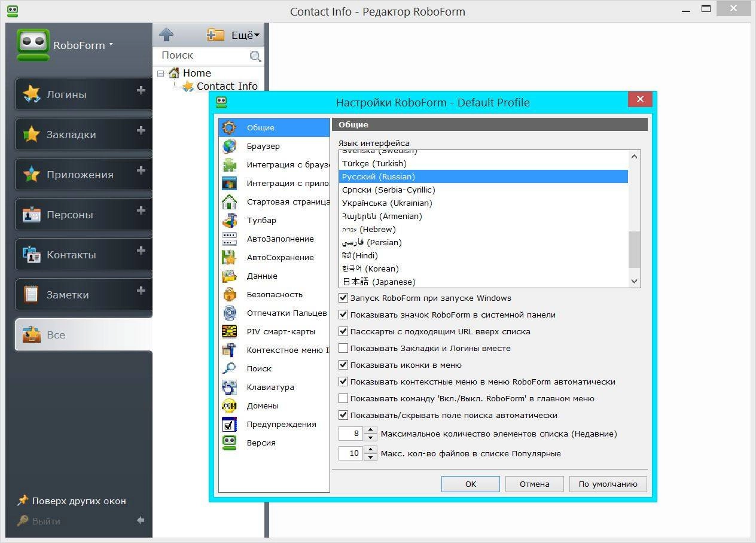Screen dimensions: 756x543
Task: Decrease Популярные file count value
Action: click(x=370, y=457)
